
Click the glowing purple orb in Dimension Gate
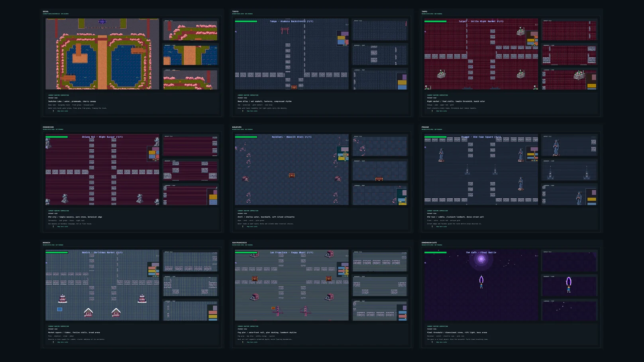[x=481, y=259]
